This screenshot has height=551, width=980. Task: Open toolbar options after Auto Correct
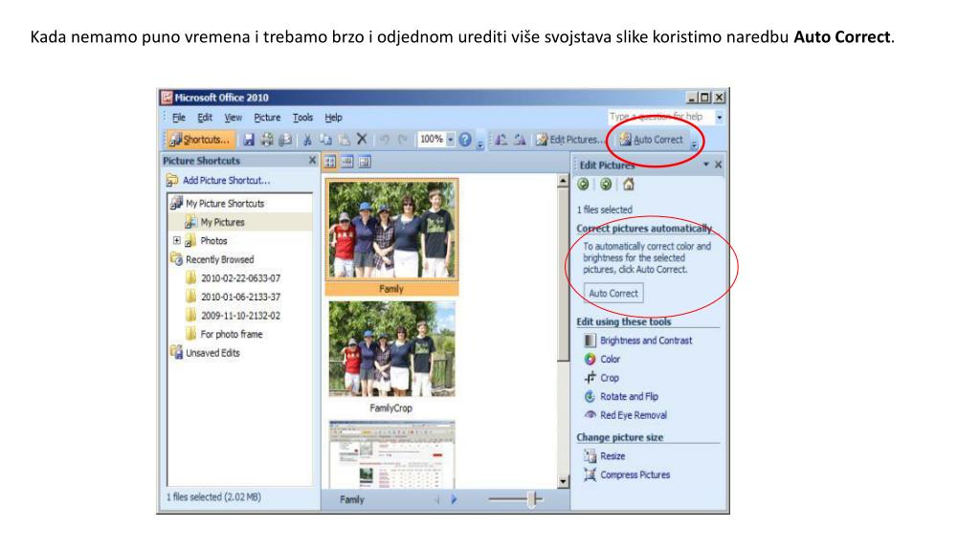coord(694,143)
